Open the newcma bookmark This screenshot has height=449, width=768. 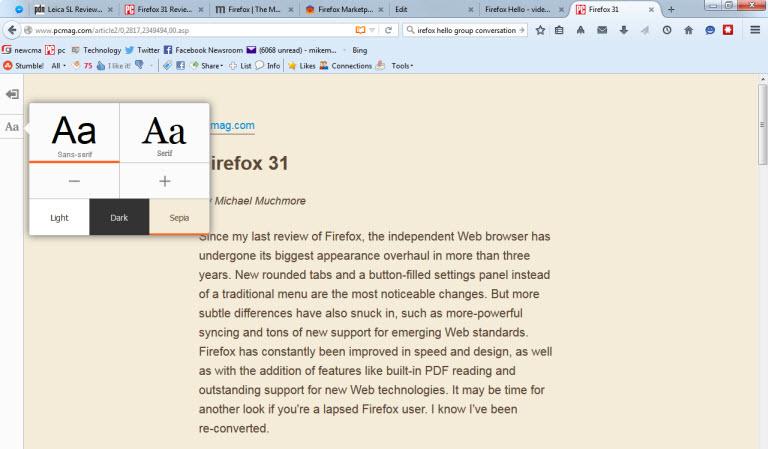[x=22, y=50]
